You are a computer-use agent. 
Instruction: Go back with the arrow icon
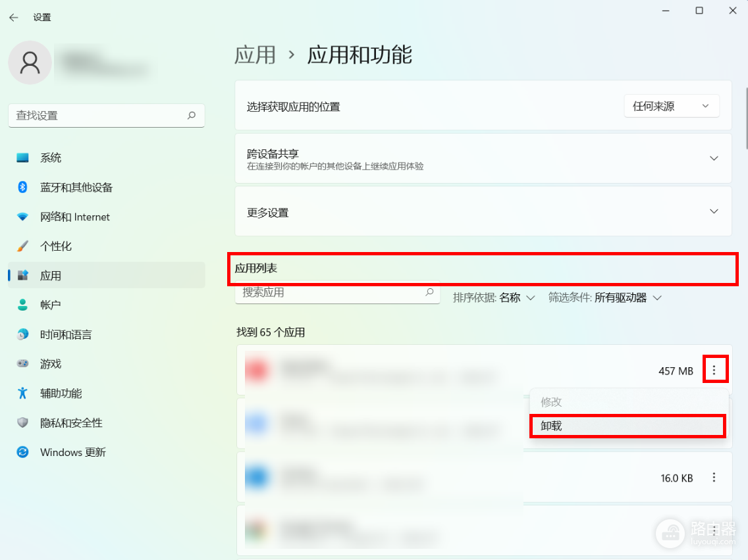point(14,18)
